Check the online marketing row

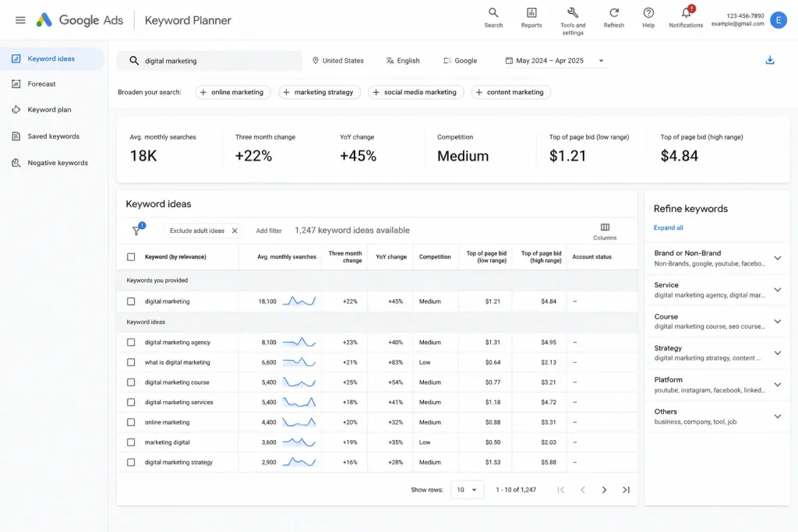pyautogui.click(x=131, y=422)
